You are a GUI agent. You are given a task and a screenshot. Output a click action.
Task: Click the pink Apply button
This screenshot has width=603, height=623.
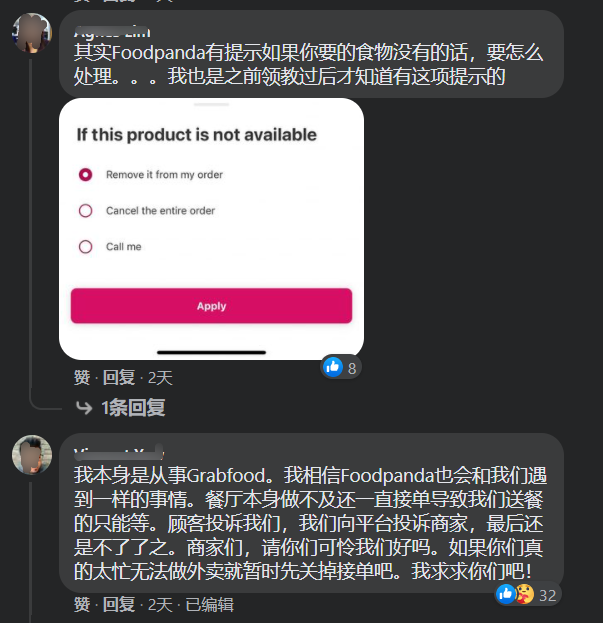click(211, 306)
